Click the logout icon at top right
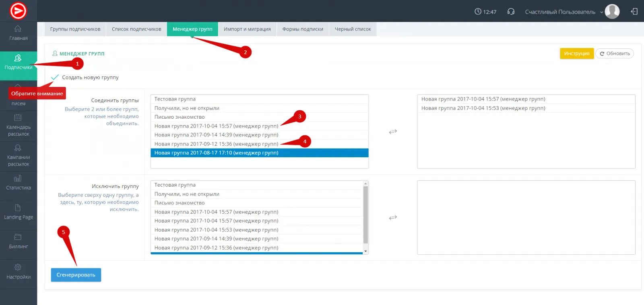 coord(634,12)
